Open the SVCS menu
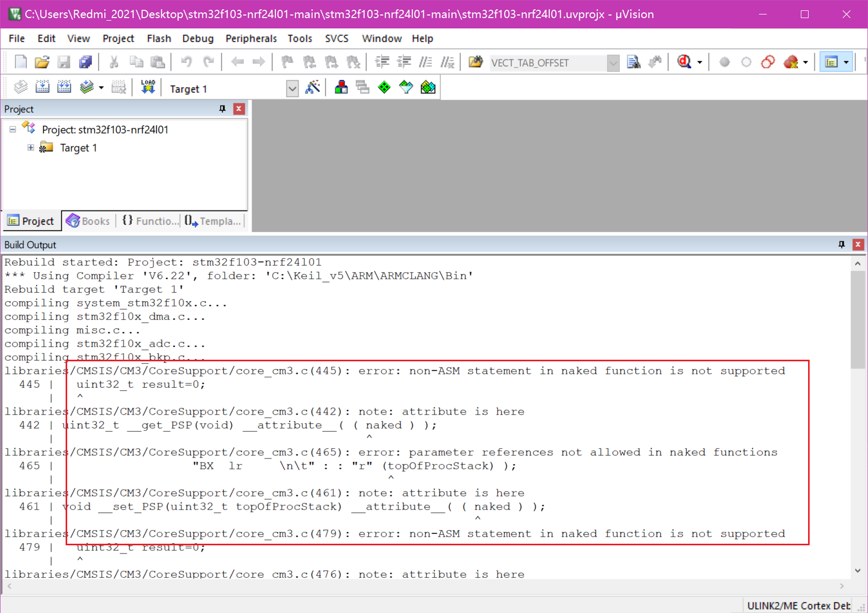 click(337, 38)
